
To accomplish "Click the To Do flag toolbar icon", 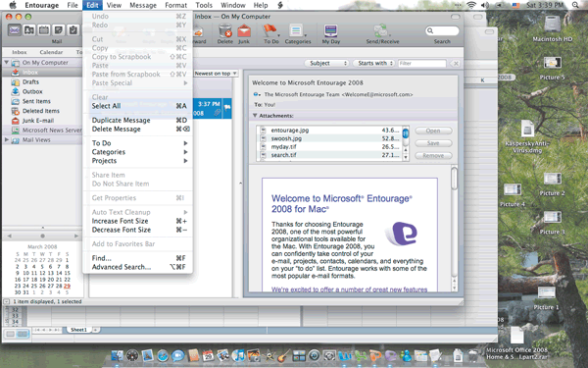I will [270, 30].
